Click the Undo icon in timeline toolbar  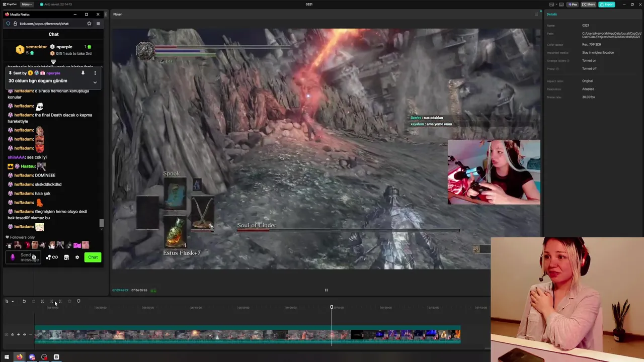tap(24, 301)
